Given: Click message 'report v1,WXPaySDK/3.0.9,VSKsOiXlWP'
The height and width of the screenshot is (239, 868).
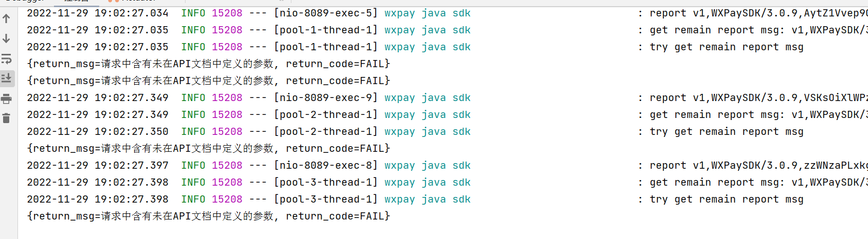Looking at the screenshot, I should [x=759, y=98].
